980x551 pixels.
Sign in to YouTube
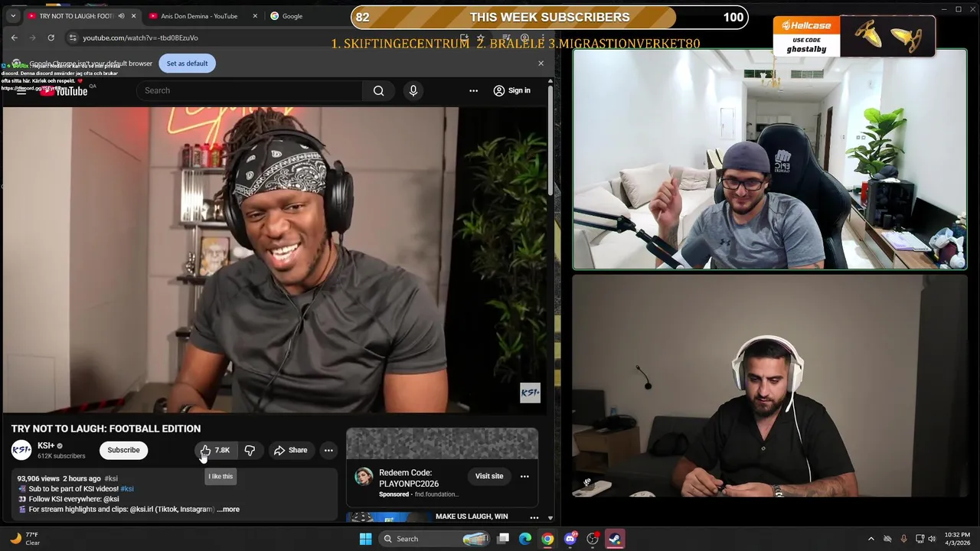[x=511, y=90]
